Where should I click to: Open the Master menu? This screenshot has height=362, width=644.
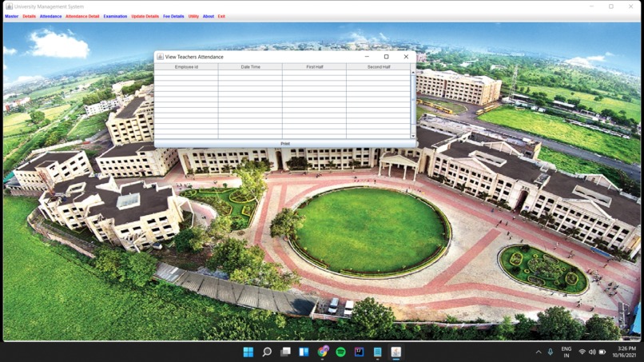(x=11, y=17)
